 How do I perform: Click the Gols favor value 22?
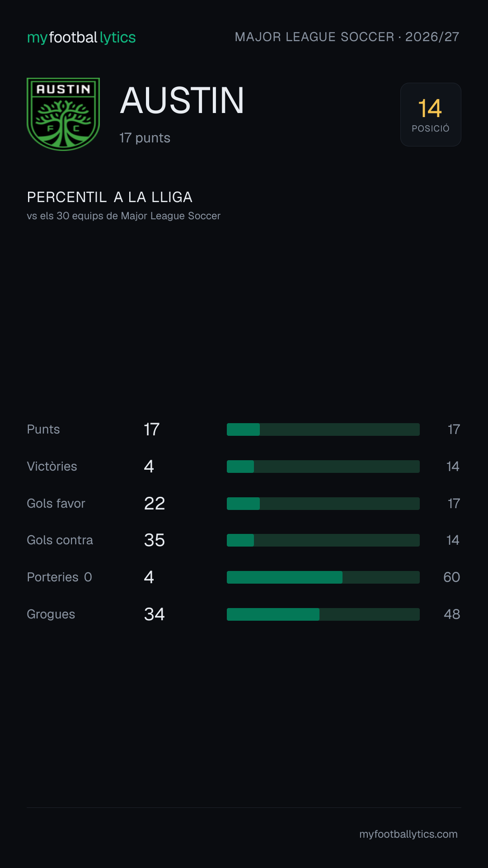click(155, 504)
